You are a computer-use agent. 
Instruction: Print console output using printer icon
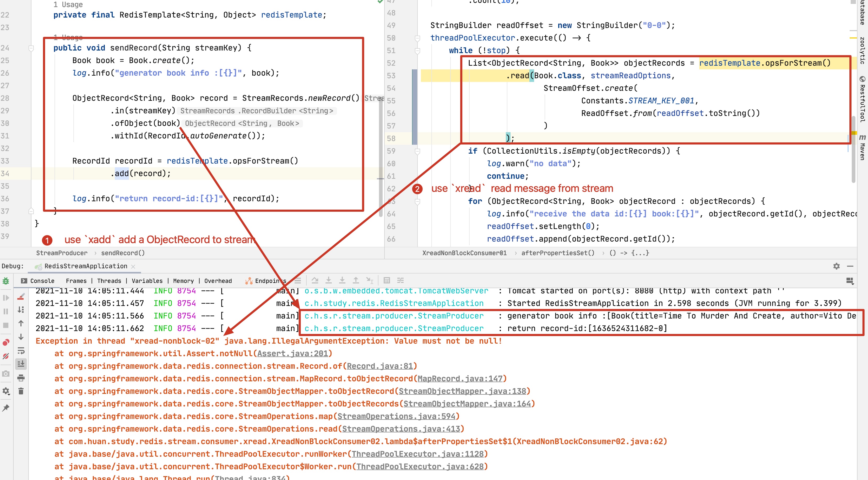[x=21, y=378]
